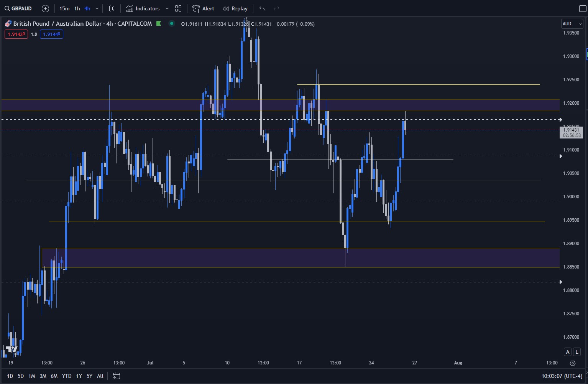588x384 pixels.
Task: Click the 10:03:07 (UTC-4) timezone label
Action: pos(560,376)
